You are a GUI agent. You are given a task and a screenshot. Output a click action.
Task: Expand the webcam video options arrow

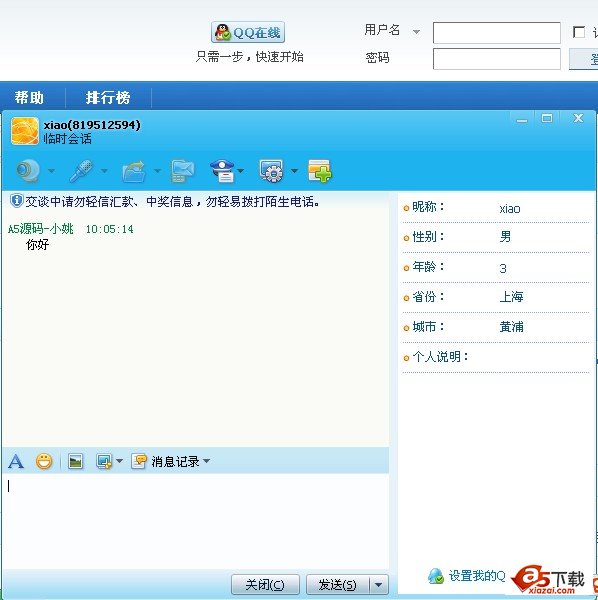[51, 171]
